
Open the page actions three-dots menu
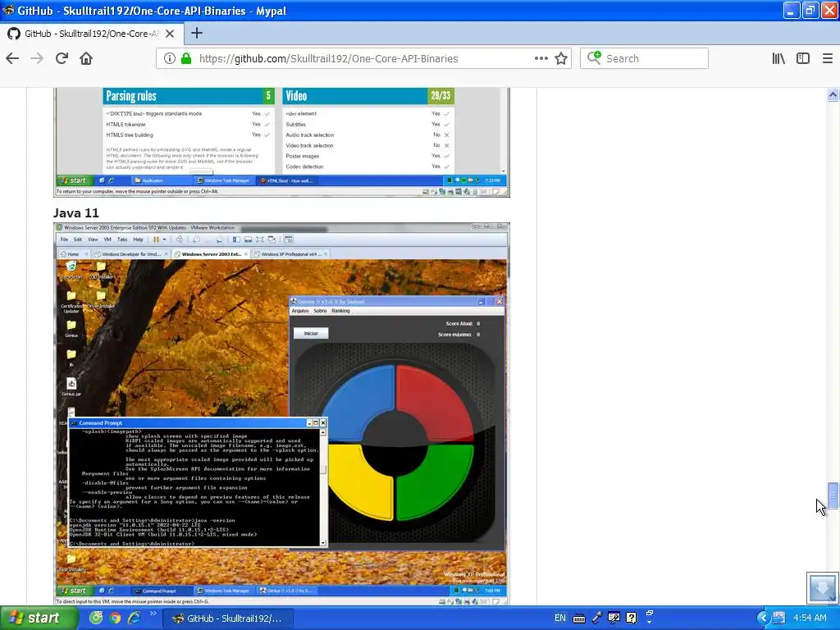(x=541, y=58)
